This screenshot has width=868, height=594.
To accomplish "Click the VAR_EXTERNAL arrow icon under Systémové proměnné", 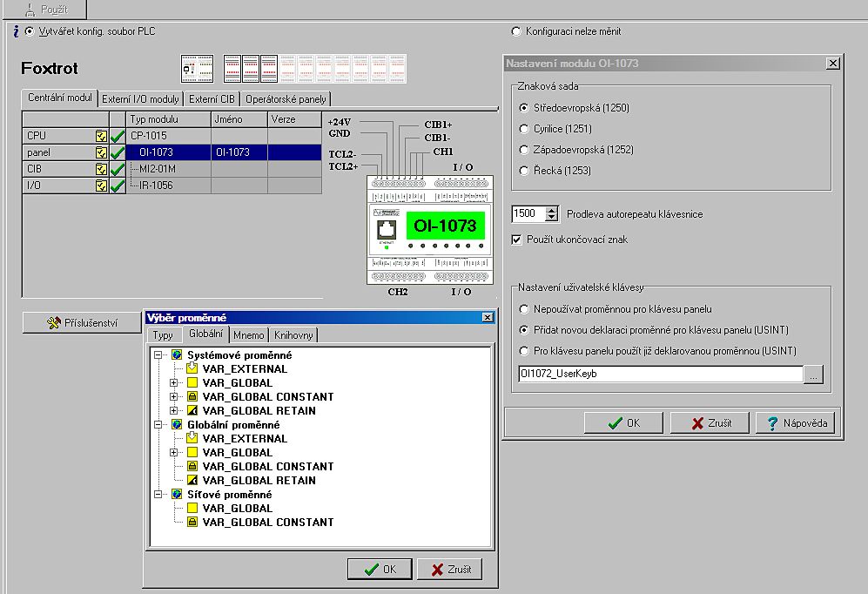I will (x=192, y=369).
